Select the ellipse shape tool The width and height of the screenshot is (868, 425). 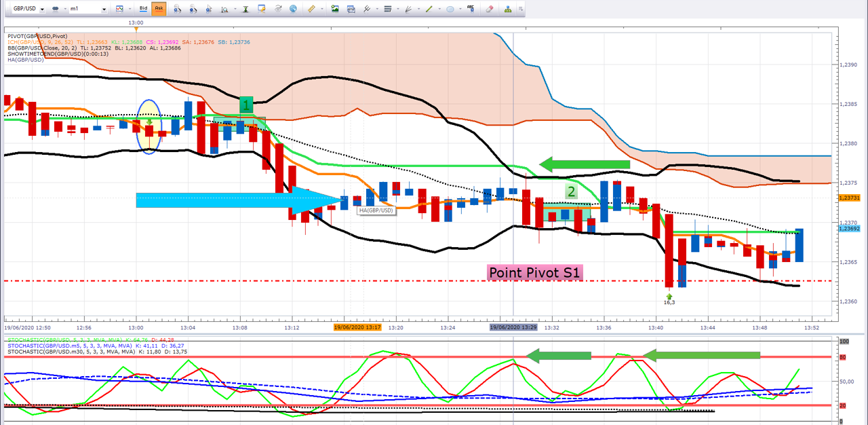(x=450, y=10)
